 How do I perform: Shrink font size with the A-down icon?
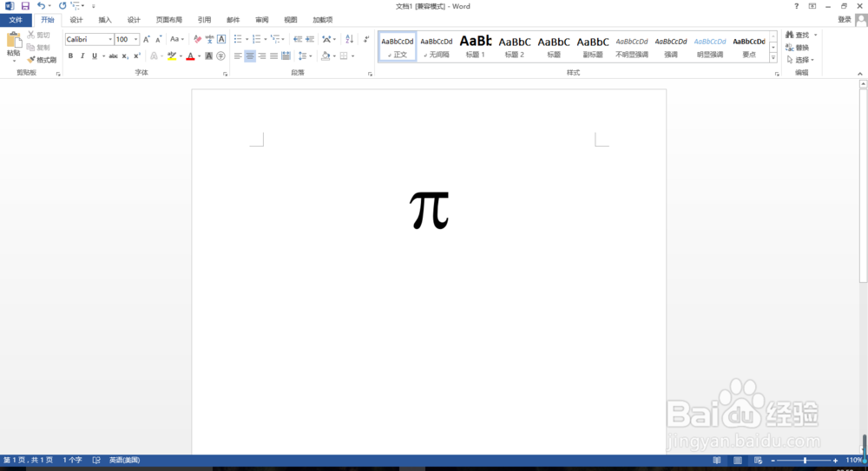pyautogui.click(x=158, y=39)
